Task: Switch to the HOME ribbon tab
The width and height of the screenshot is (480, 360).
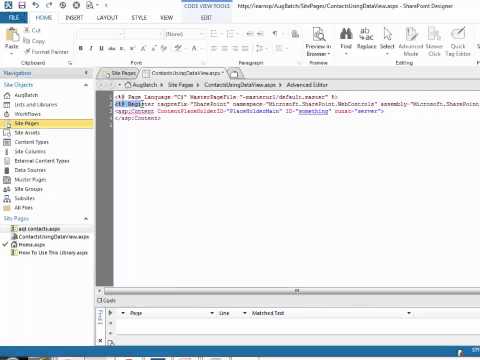Action: click(44, 18)
